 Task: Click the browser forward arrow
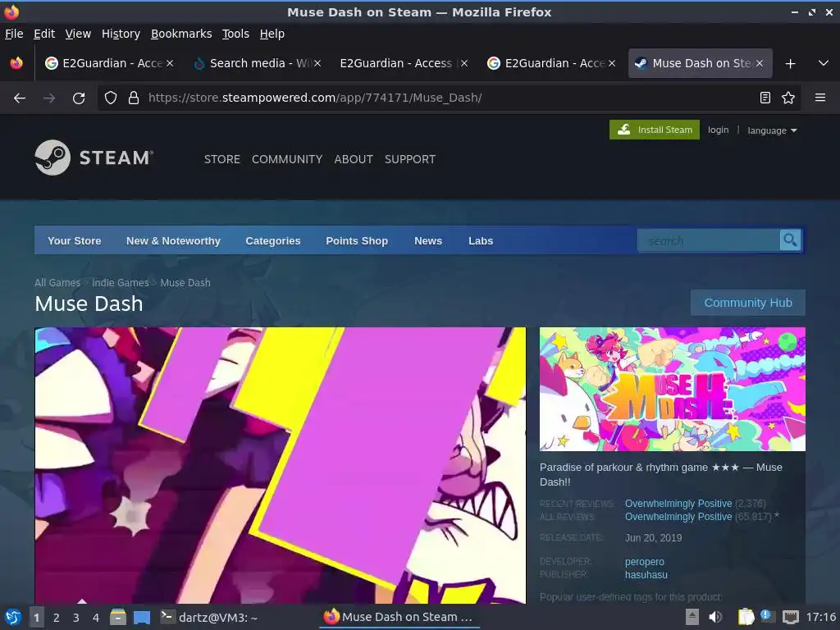(x=49, y=98)
